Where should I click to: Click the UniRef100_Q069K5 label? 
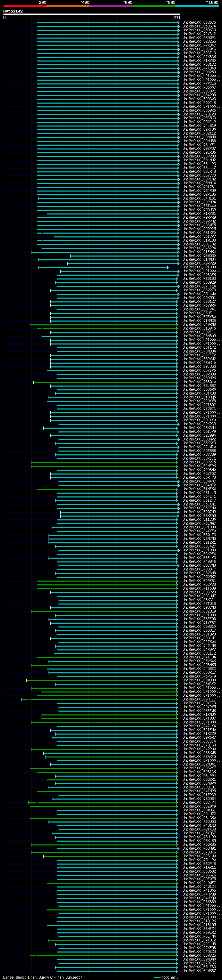[199, 110]
